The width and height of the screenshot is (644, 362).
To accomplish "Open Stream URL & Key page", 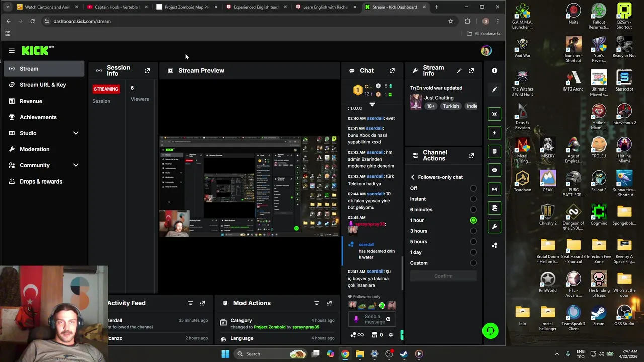I will point(44,85).
